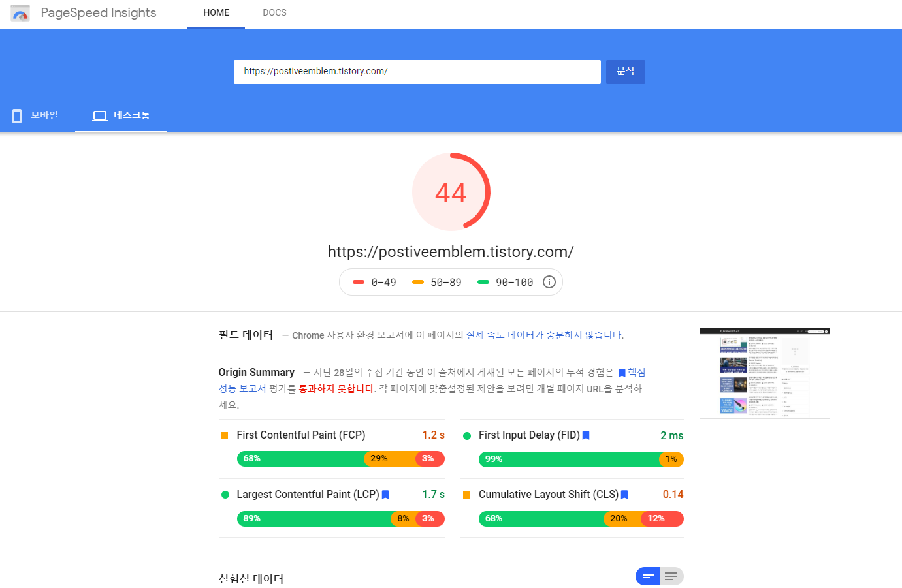Click the green circle indicator beside First Input Delay
902x588 pixels.
(x=466, y=435)
